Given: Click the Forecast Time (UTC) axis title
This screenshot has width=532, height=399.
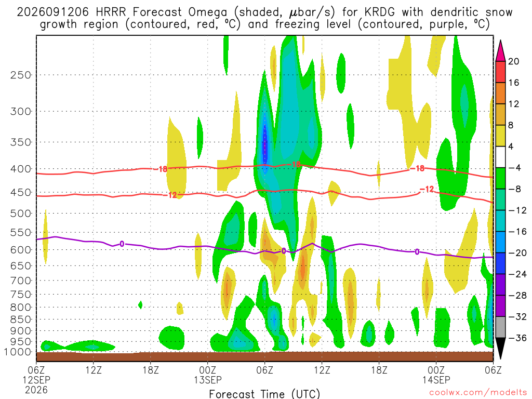Looking at the screenshot, I should tap(264, 394).
